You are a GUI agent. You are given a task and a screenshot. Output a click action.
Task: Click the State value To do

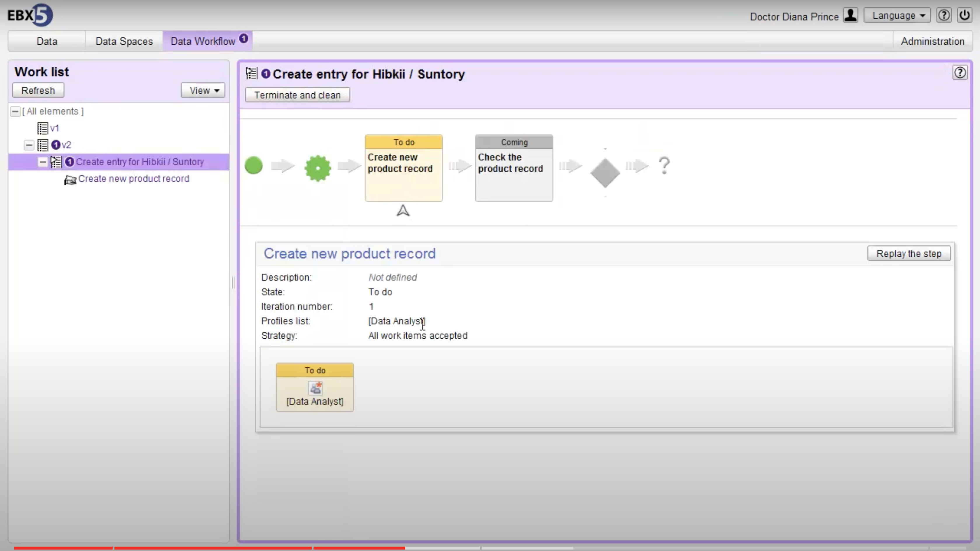[380, 292]
